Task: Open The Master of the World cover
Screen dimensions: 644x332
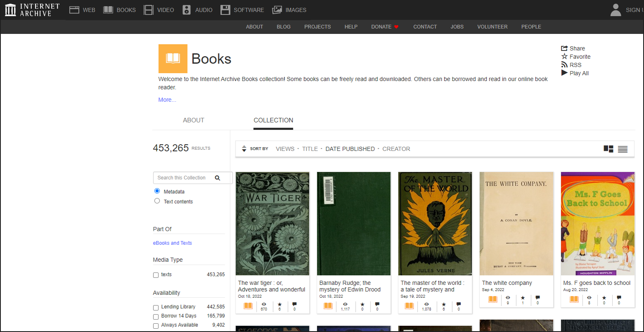Action: (x=435, y=224)
